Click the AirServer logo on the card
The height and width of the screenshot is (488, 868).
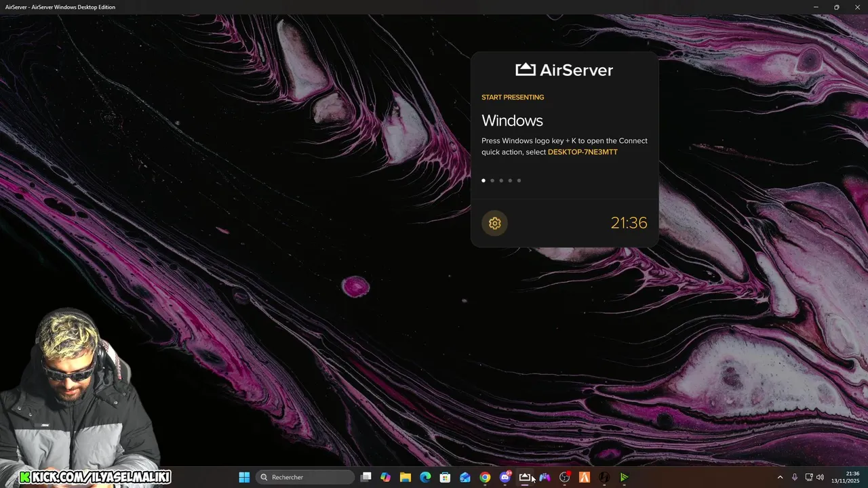pyautogui.click(x=564, y=69)
